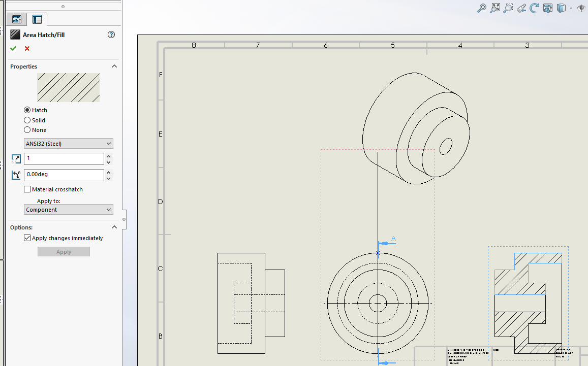Select the None radio button
The image size is (588, 366).
[x=27, y=130]
